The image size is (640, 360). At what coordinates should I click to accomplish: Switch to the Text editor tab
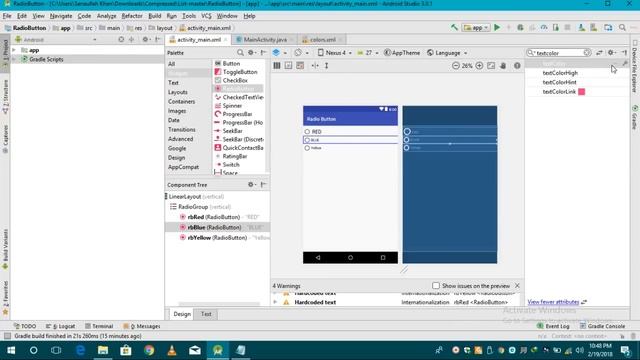[206, 314]
